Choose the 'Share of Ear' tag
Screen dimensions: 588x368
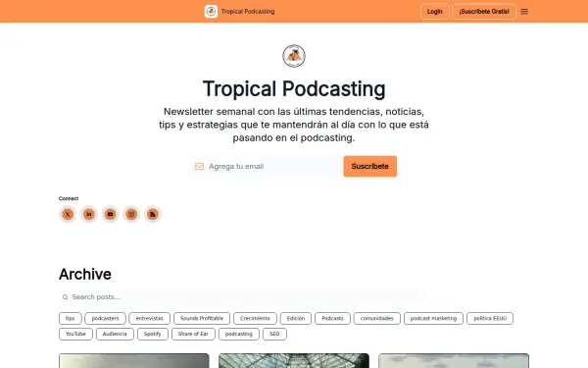pos(193,335)
